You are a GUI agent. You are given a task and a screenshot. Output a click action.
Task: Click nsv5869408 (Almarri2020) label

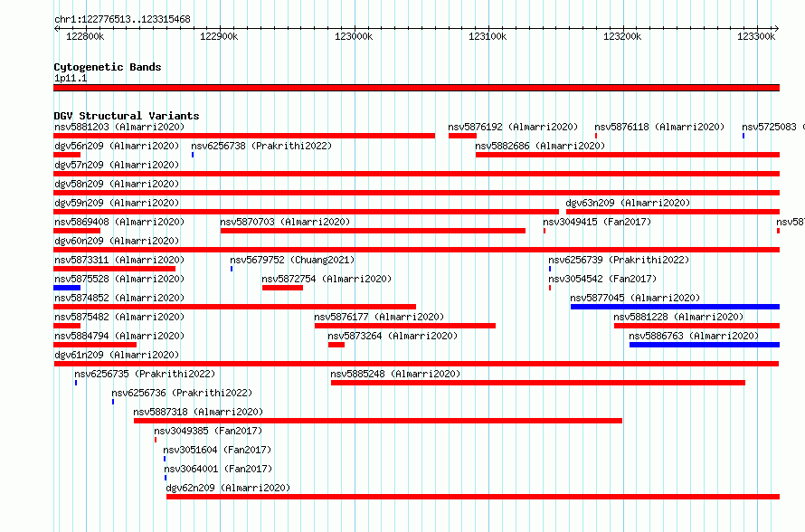pyautogui.click(x=119, y=222)
